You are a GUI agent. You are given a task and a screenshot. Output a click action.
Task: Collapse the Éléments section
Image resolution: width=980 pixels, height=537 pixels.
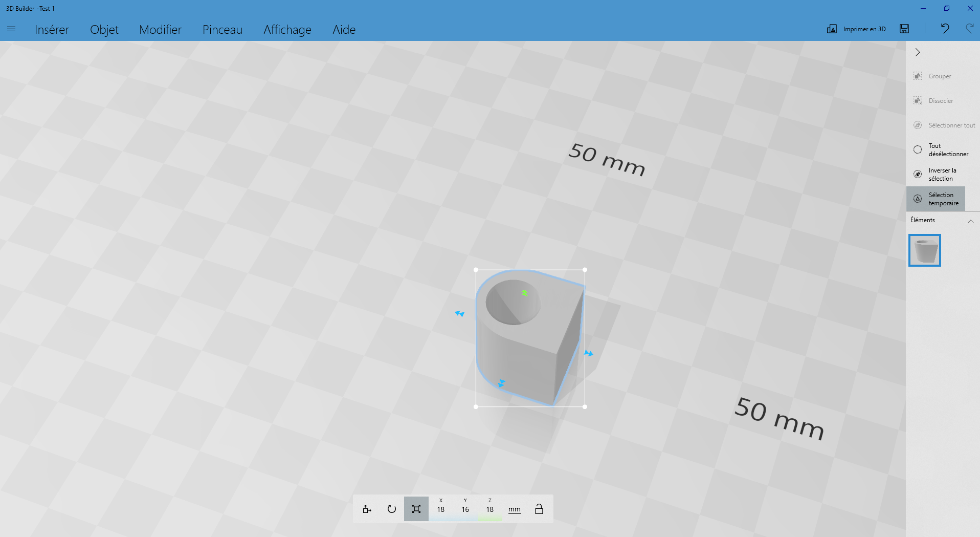tap(970, 221)
